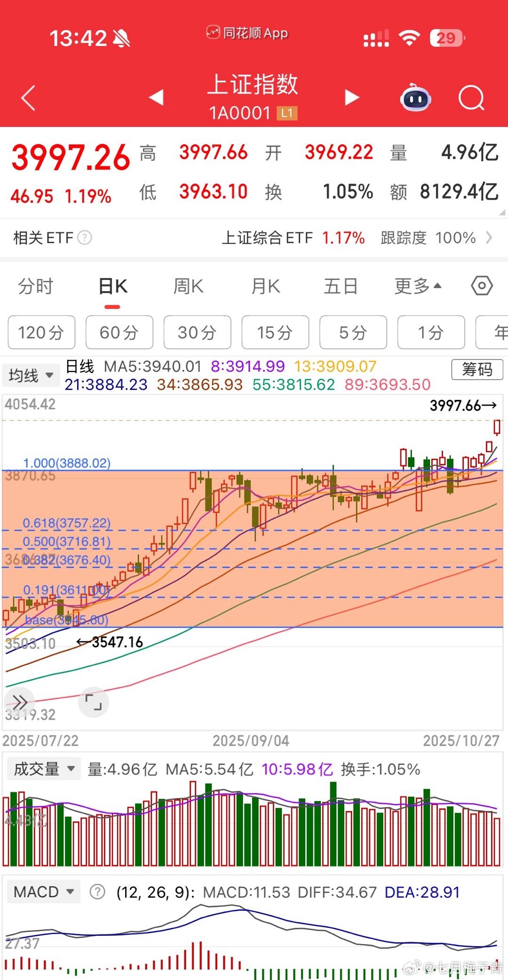Open the MACD indicator dropdown
Viewport: 508px width, 980px height.
pyautogui.click(x=43, y=892)
